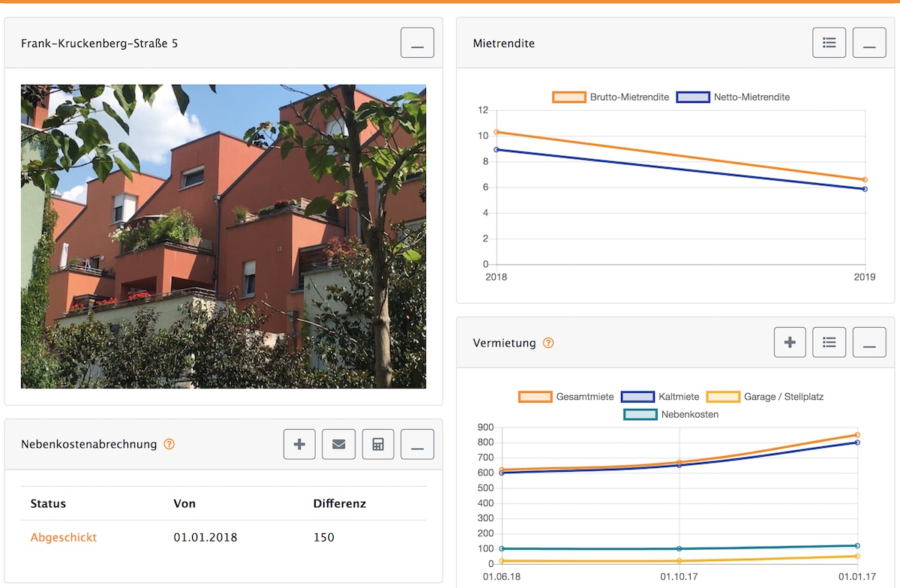Click the Status column header
900x588 pixels.
point(48,503)
